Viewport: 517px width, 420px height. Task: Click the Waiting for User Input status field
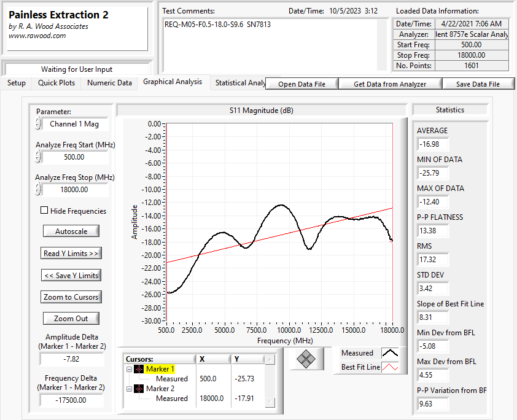pyautogui.click(x=77, y=69)
